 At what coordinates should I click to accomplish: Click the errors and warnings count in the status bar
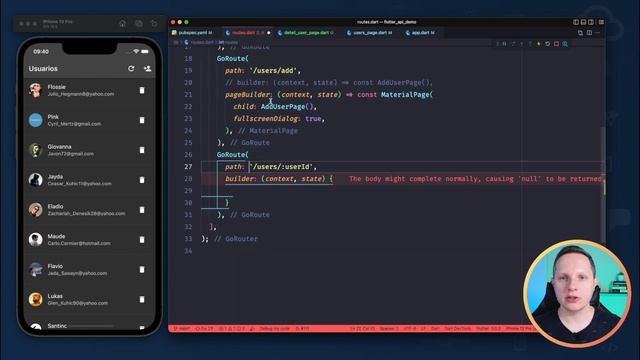(232, 329)
